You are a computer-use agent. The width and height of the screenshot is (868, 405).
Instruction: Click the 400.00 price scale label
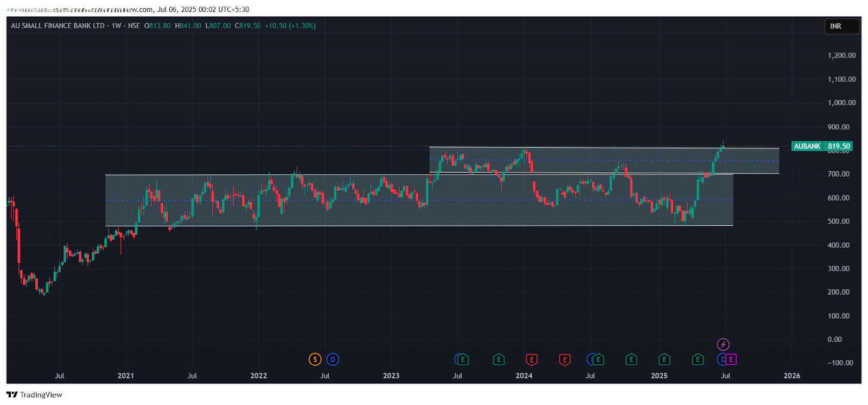[x=839, y=245]
